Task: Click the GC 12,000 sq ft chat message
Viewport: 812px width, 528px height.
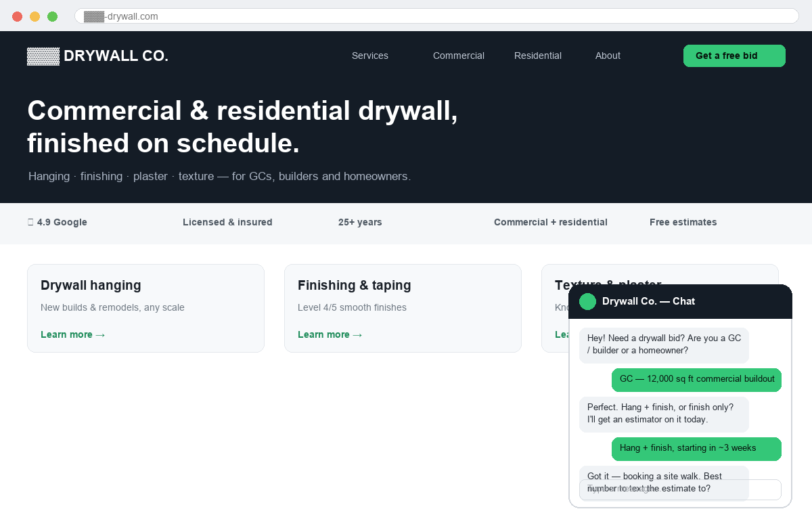Action: 697,380
